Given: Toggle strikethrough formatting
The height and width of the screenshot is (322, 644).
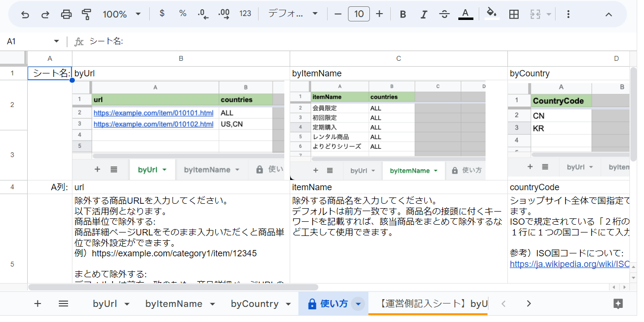Looking at the screenshot, I should pyautogui.click(x=444, y=14).
